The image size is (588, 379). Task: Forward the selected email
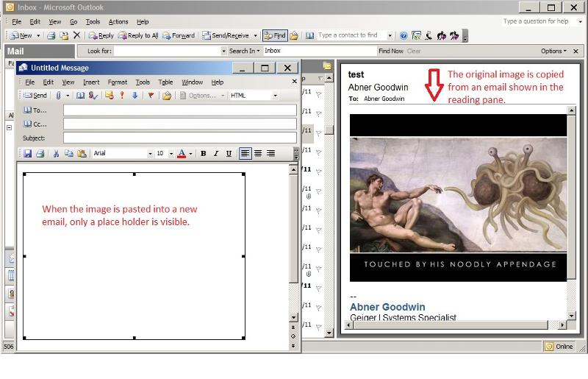(179, 35)
